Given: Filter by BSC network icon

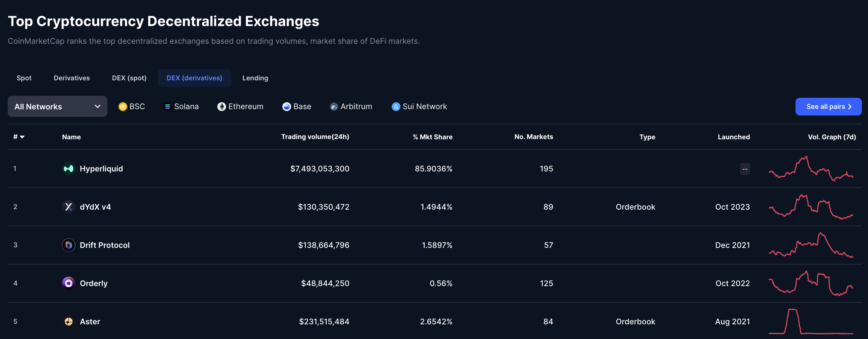Looking at the screenshot, I should [123, 107].
